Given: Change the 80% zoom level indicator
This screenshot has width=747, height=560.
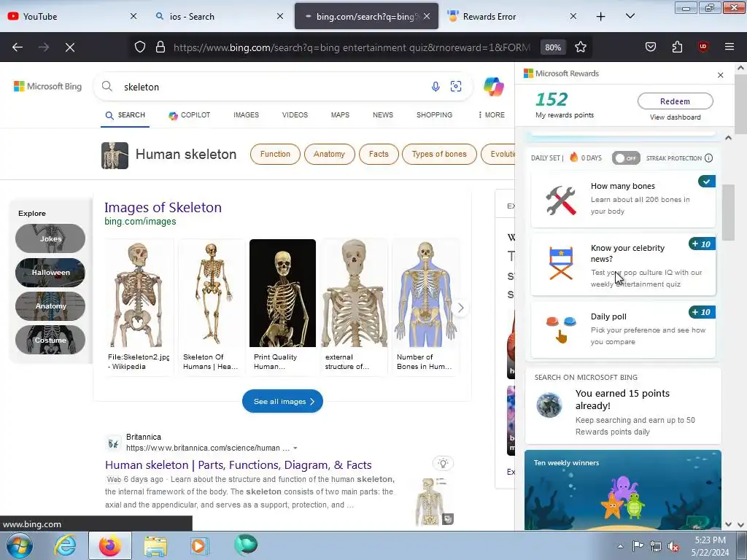Looking at the screenshot, I should (x=553, y=47).
